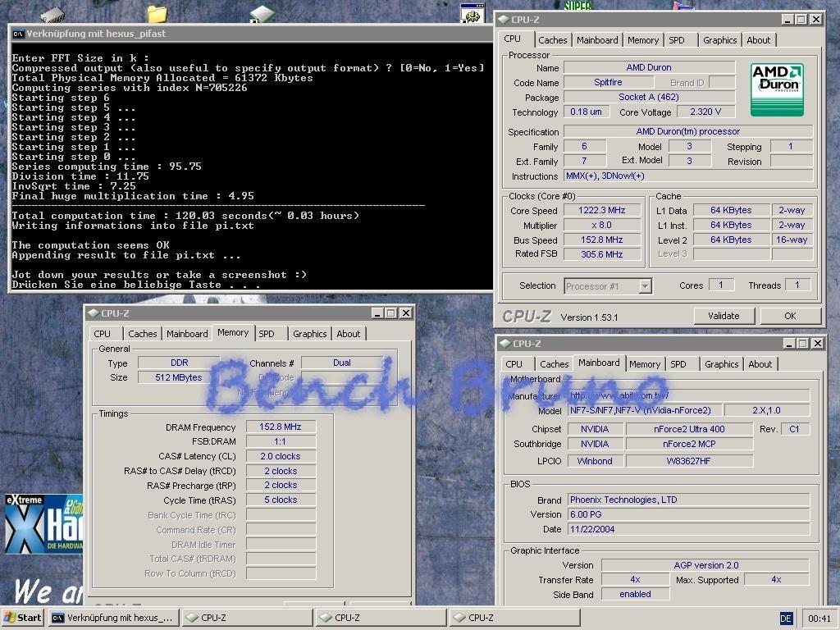
Task: Open Memory tab in mainboard CPU-Z window
Action: pyautogui.click(x=645, y=364)
